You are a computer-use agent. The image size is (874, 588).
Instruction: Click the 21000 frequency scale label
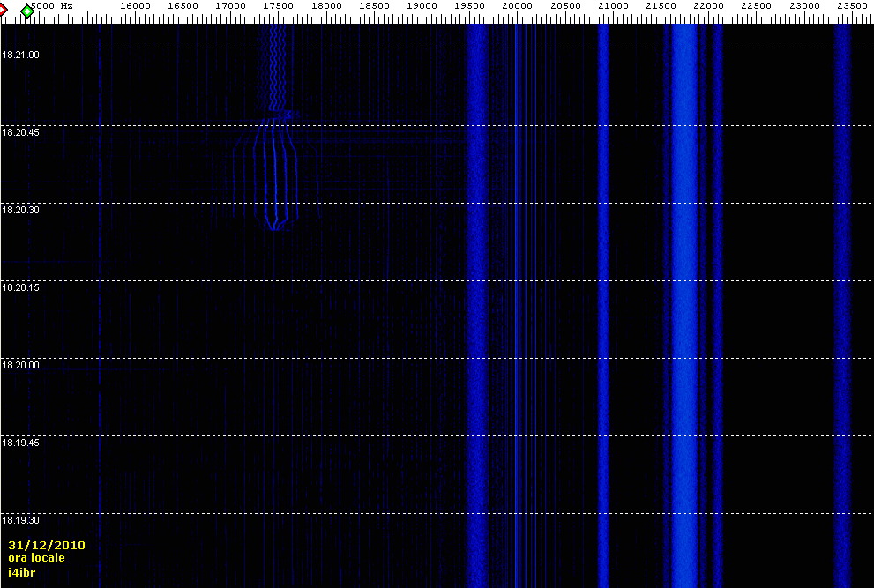[613, 5]
